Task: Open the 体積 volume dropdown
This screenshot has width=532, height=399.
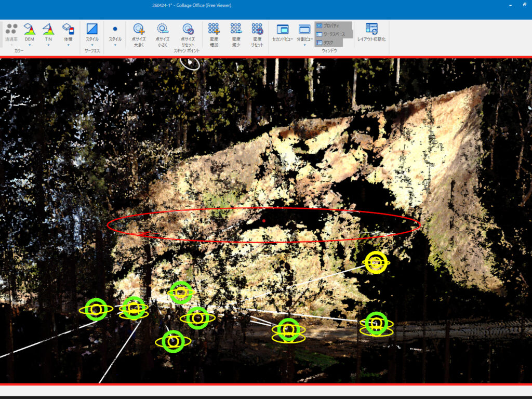Action: click(68, 45)
